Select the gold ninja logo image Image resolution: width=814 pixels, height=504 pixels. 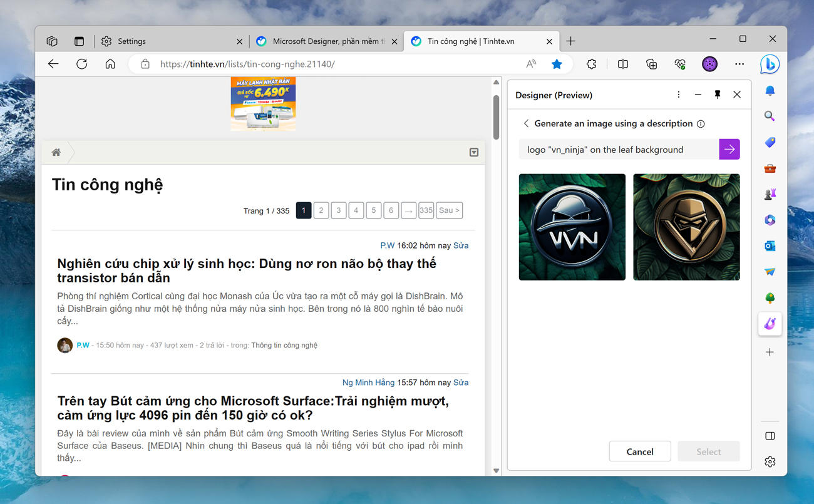686,227
